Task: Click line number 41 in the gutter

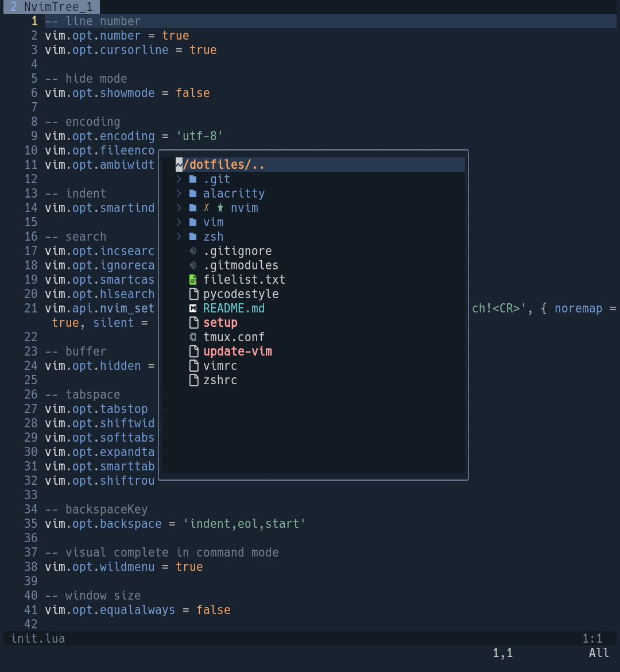Action: pyautogui.click(x=31, y=610)
